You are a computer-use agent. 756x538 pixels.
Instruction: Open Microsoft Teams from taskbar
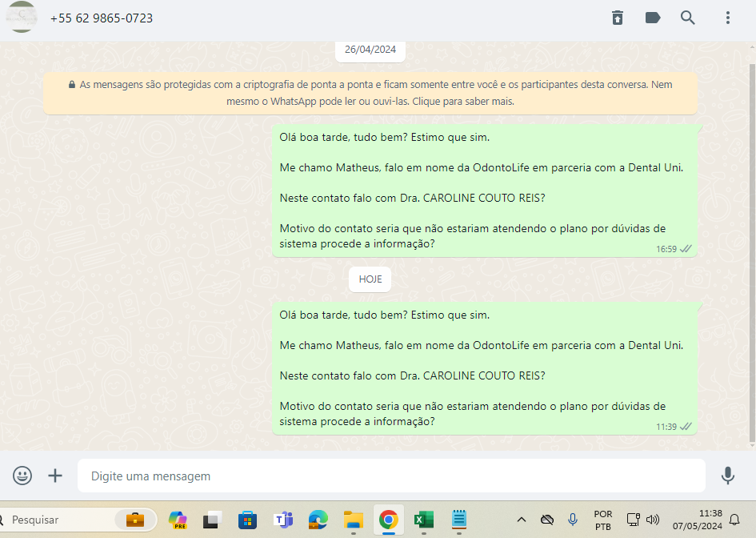(x=283, y=520)
